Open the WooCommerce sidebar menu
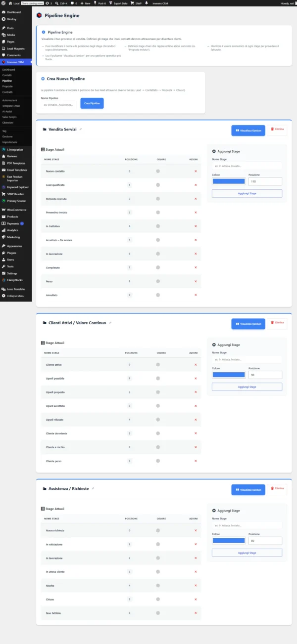Image resolution: width=297 pixels, height=644 pixels. tap(16, 210)
